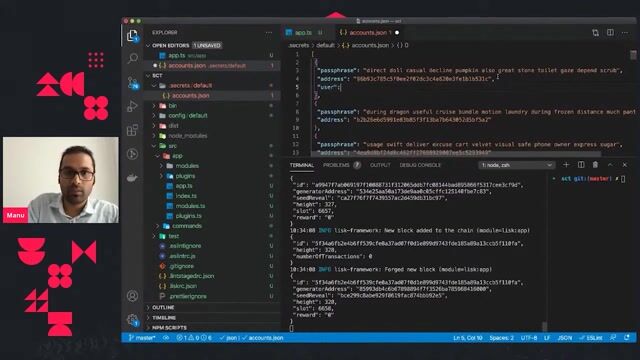Click the compare changes icon in editor toolbar
Viewport: 640px width, 360px height.
click(596, 33)
